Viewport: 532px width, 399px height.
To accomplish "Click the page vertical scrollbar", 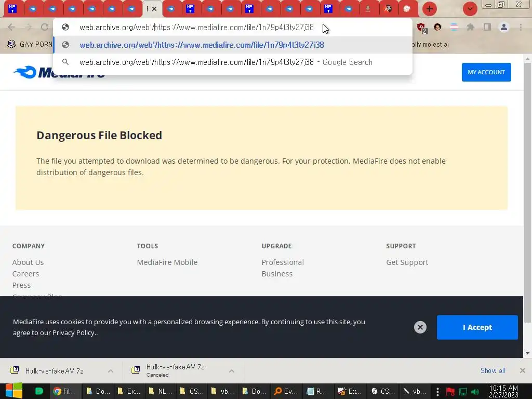I will tap(528, 193).
